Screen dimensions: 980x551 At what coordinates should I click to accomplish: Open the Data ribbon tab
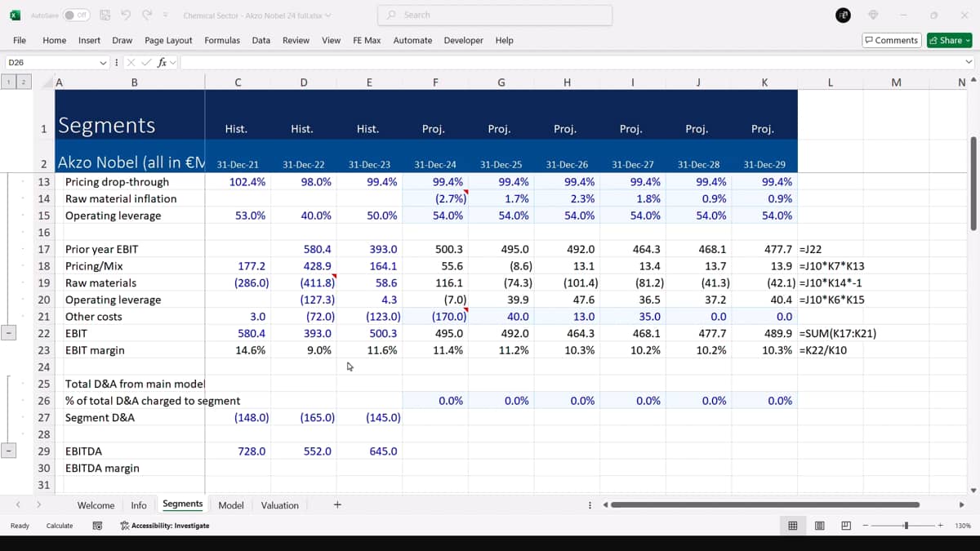point(261,40)
